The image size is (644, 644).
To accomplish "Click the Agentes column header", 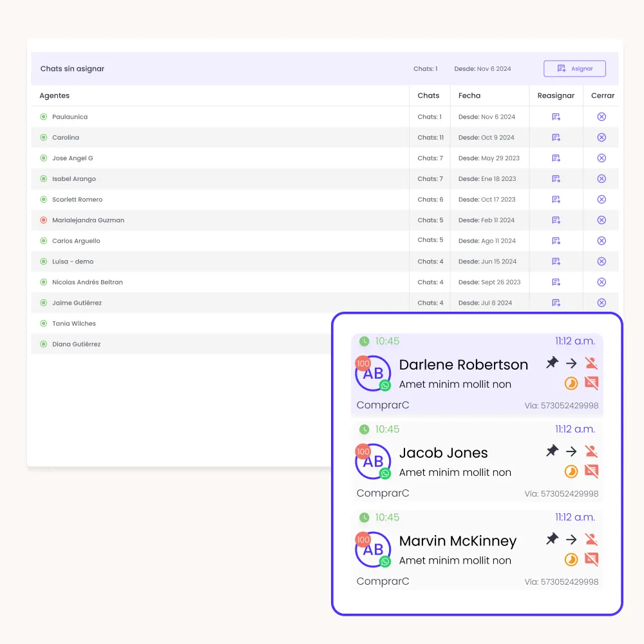I will coord(55,96).
